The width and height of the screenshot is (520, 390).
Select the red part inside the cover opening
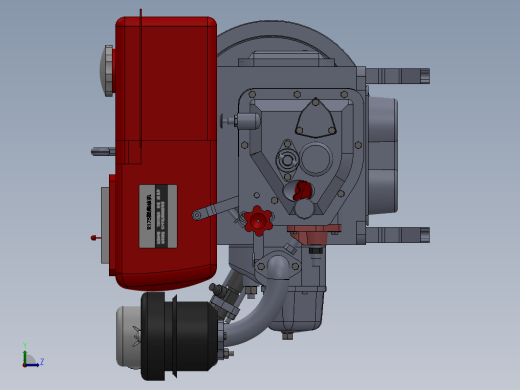click(x=302, y=190)
